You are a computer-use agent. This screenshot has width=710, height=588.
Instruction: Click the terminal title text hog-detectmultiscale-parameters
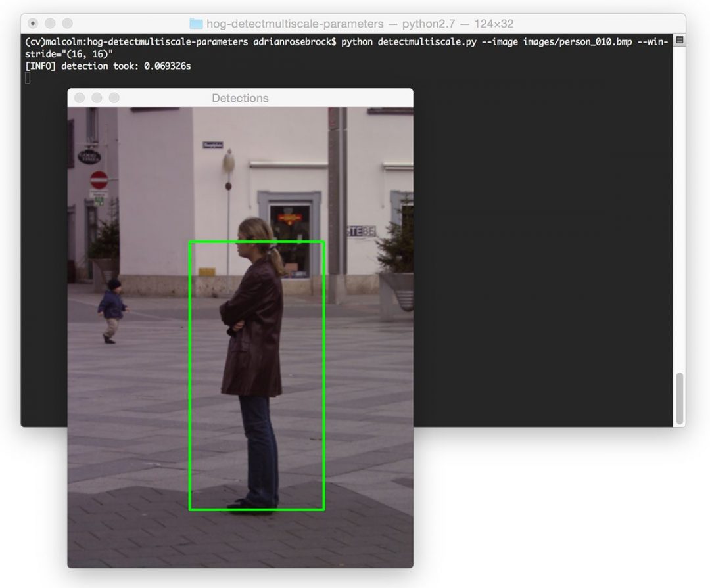[x=295, y=24]
